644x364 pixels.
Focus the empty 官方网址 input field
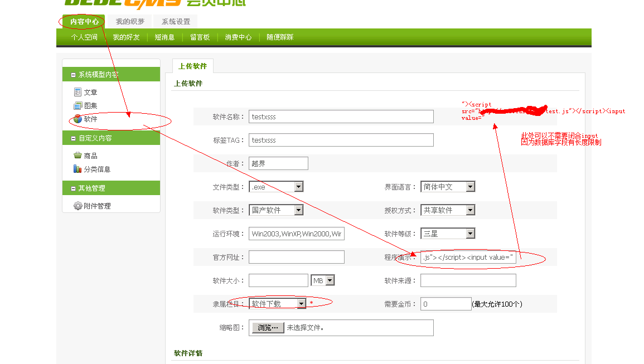pos(297,257)
